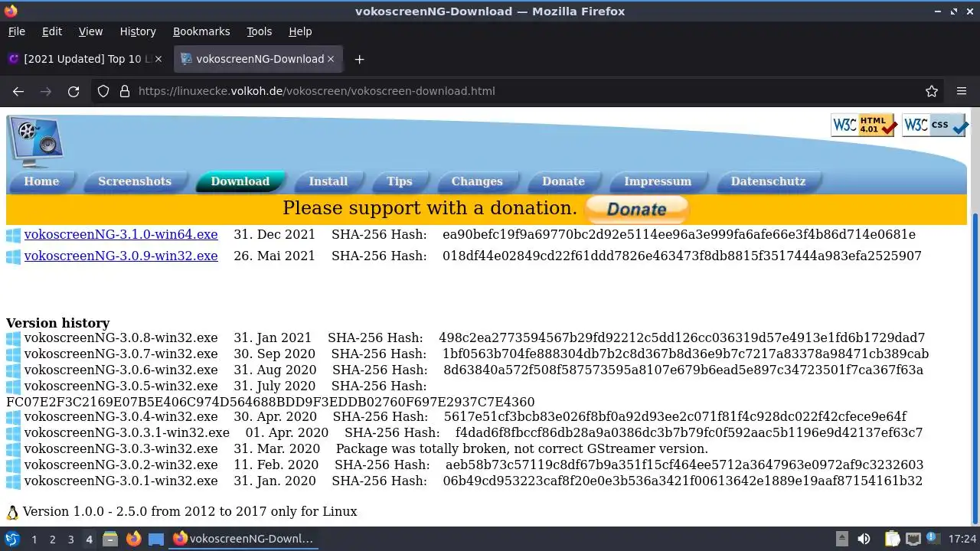The image size is (980, 551).
Task: Click text vokoscreenNG-3.0.3-win32.exe
Action: click(121, 448)
